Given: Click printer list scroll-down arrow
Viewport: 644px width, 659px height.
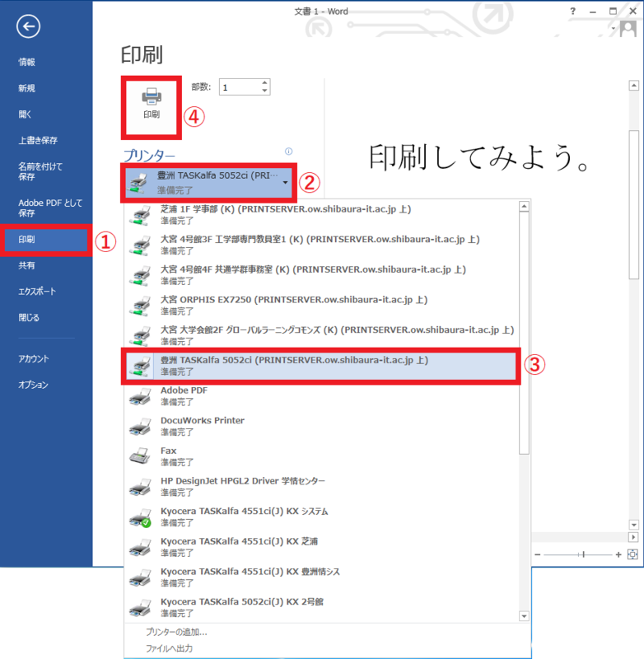Looking at the screenshot, I should point(524,616).
